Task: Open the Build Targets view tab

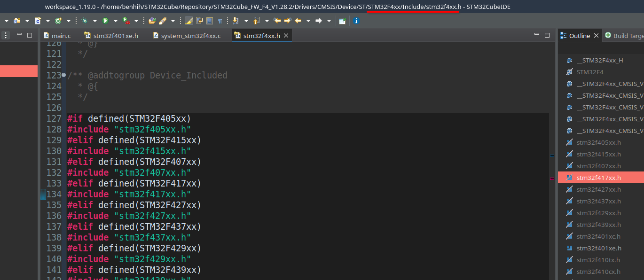Action: (x=624, y=36)
